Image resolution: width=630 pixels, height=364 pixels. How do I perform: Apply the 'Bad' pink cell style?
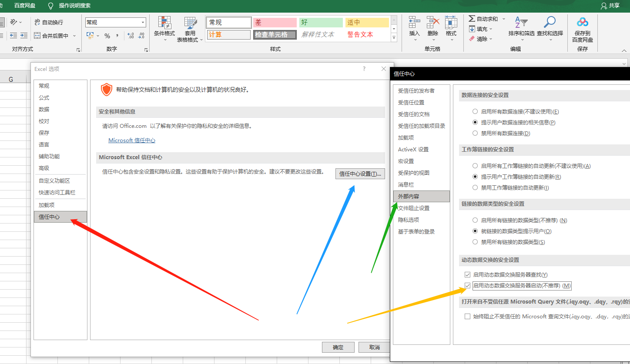pyautogui.click(x=275, y=23)
